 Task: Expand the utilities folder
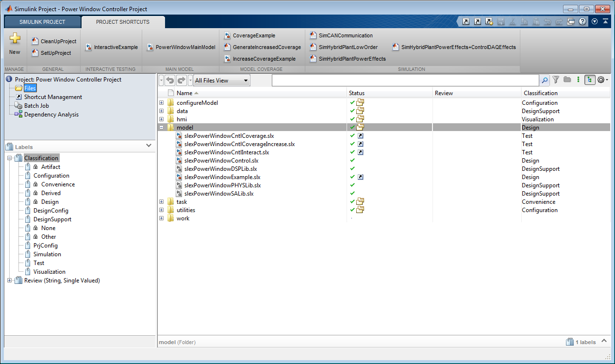pyautogui.click(x=162, y=210)
